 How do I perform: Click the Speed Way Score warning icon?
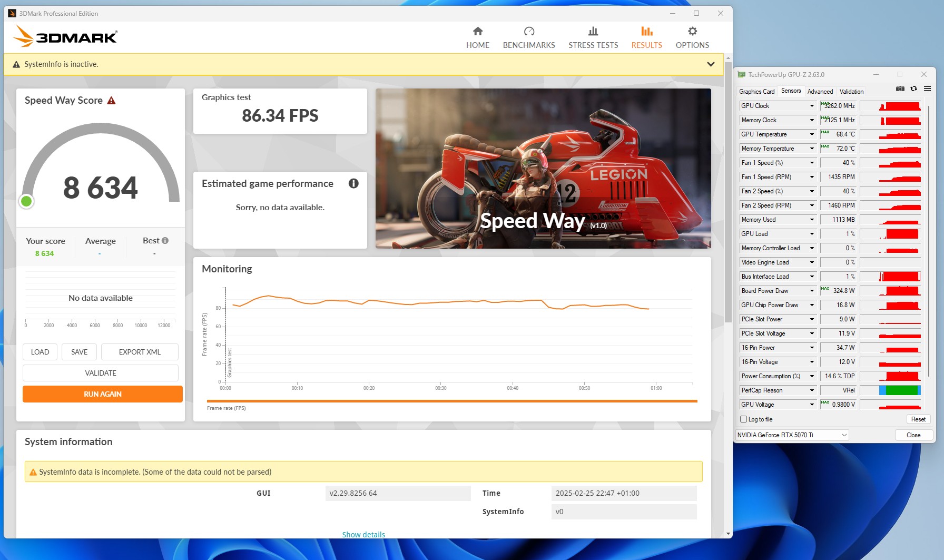111,100
